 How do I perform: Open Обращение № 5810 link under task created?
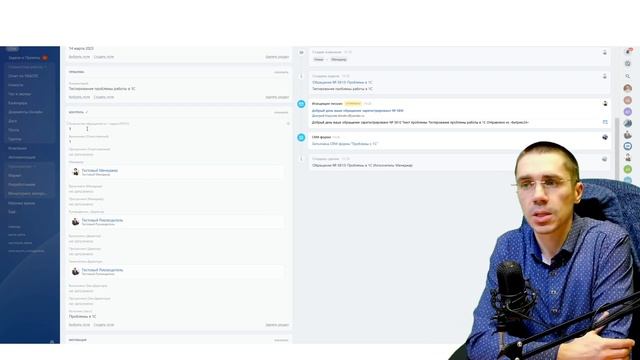(342, 82)
